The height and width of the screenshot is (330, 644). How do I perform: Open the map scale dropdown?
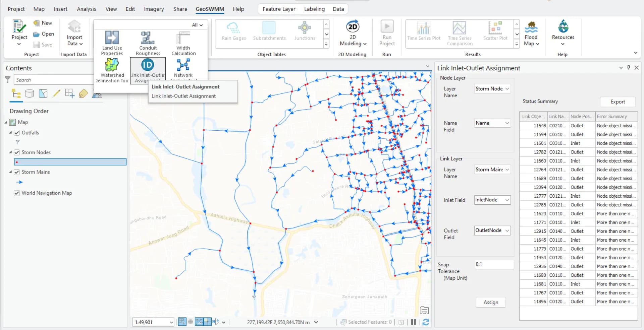[171, 322]
